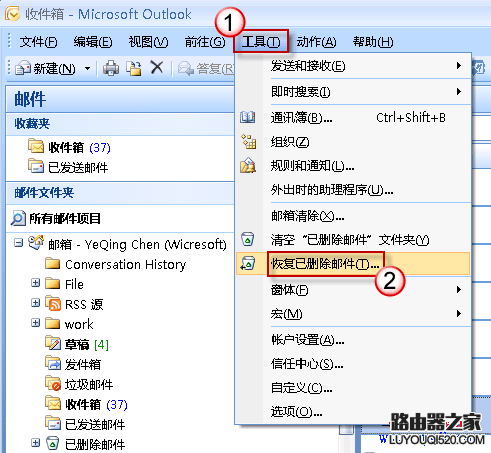Open the New (新建) dropdown arrow
This screenshot has width=491, height=453.
click(x=87, y=69)
